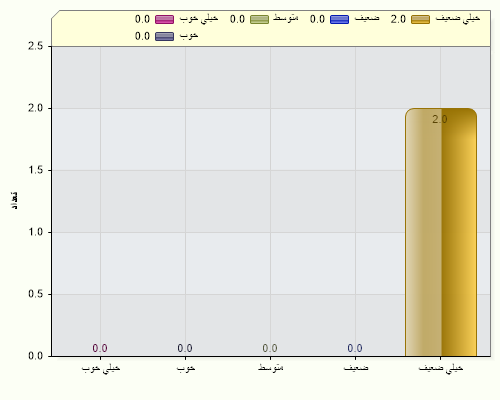Click the gray-purple legend swatch for خوب

pyautogui.click(x=164, y=36)
